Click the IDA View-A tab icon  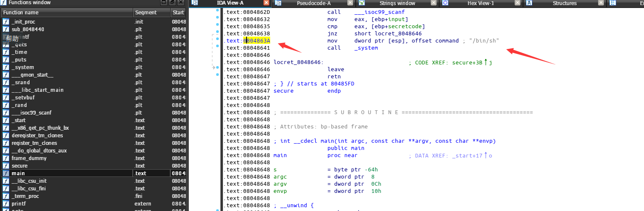[195, 3]
